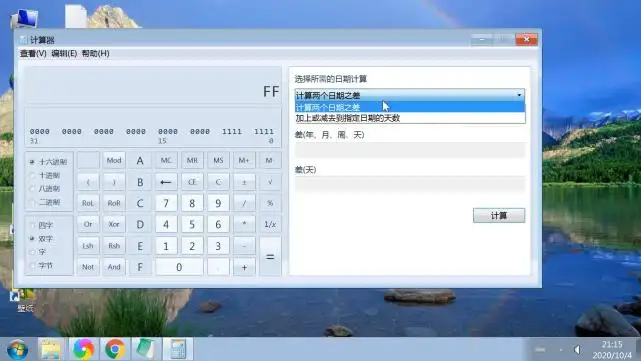Click the square root key
The height and width of the screenshot is (361, 641).
pos(270,182)
